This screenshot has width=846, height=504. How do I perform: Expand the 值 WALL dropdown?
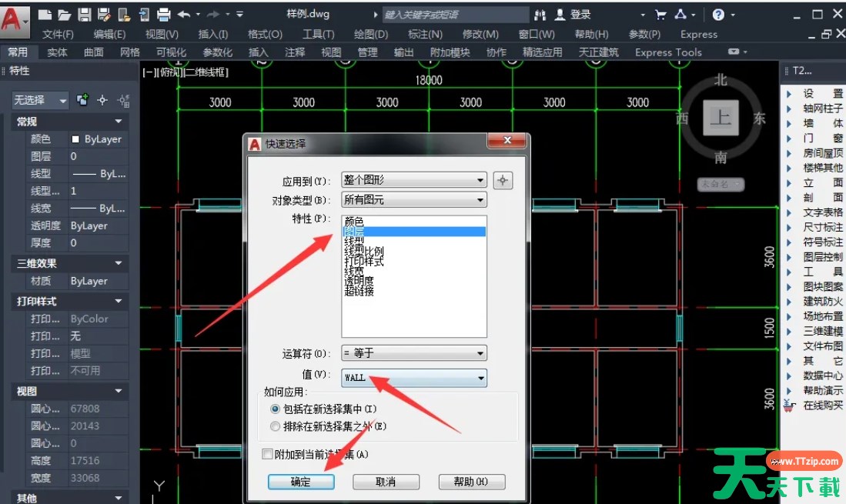(x=413, y=378)
